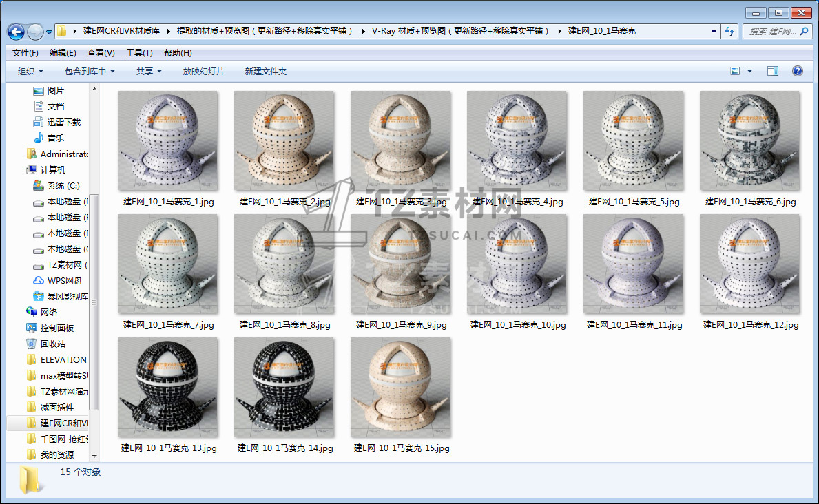The height and width of the screenshot is (504, 819).
Task: Click the 音乐 music note icon
Action: point(39,138)
